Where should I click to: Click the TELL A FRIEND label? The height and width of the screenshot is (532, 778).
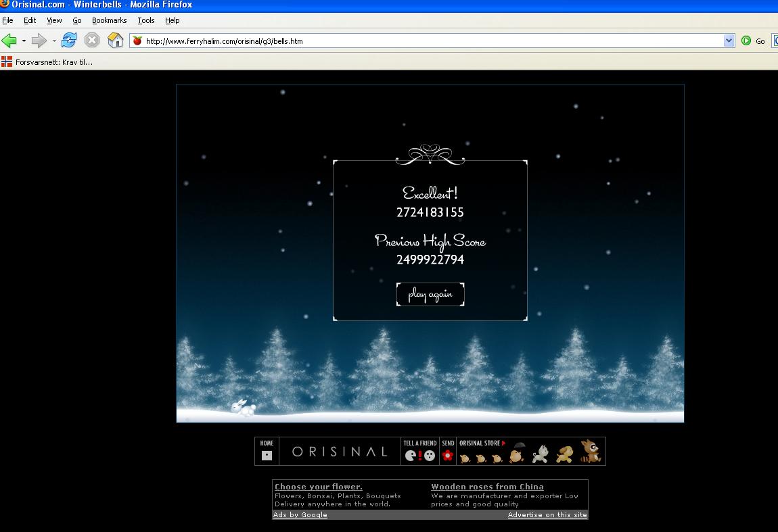pos(419,443)
